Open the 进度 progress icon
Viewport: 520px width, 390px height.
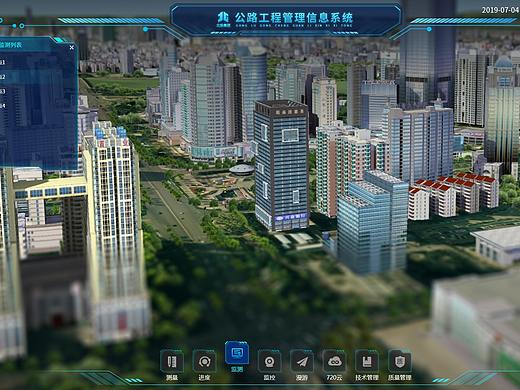pos(204,362)
